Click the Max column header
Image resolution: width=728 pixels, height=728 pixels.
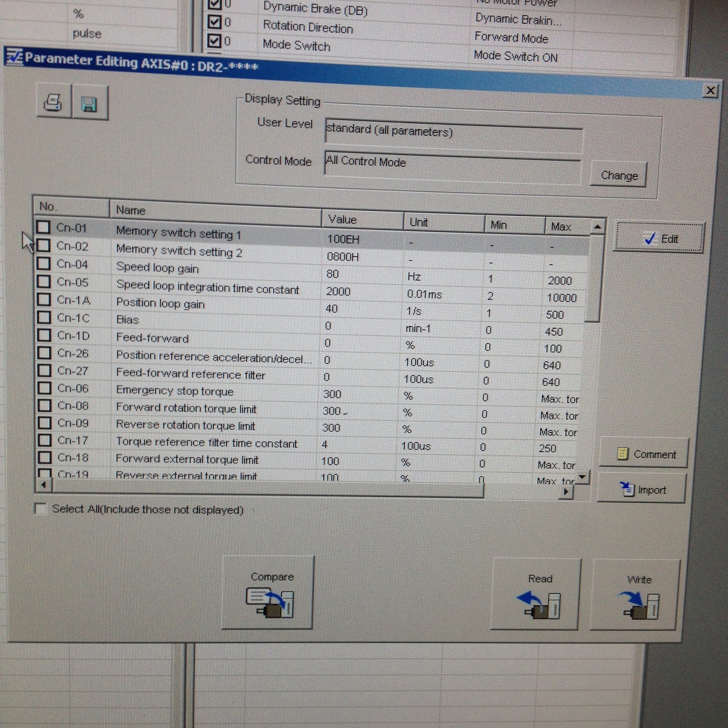click(x=567, y=227)
